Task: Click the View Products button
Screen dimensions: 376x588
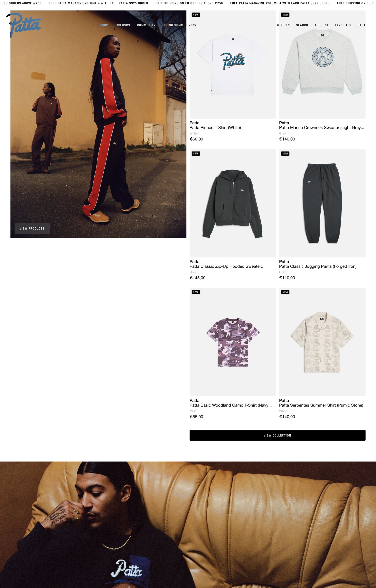Action: [32, 228]
